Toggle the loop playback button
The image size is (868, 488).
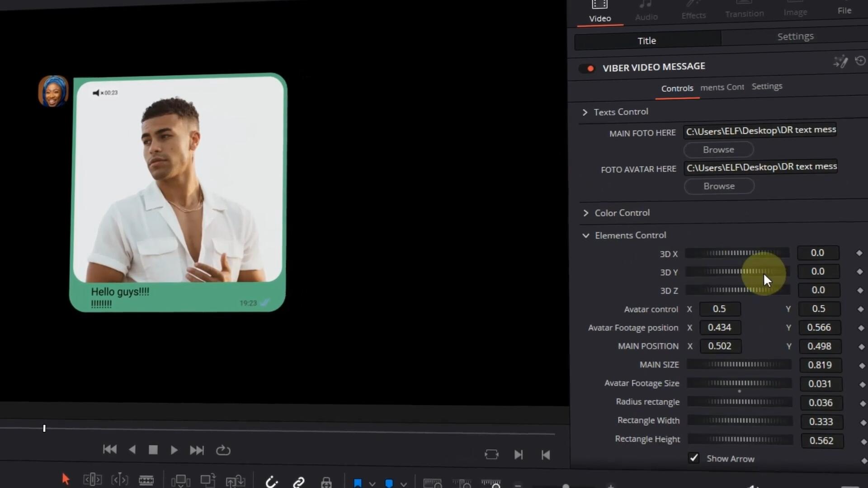point(223,450)
